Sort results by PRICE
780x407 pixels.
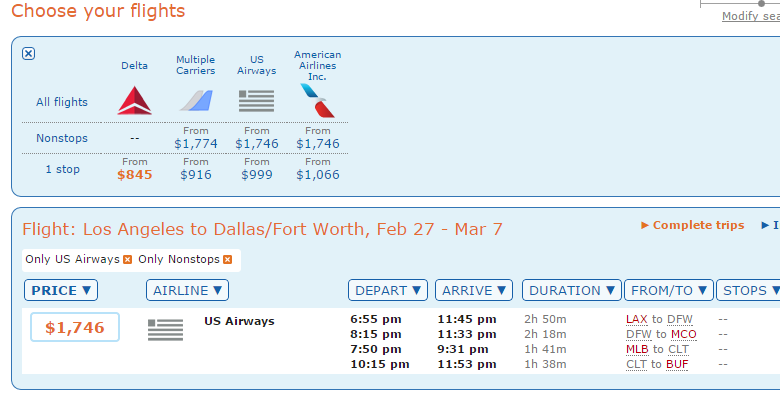tap(61, 290)
